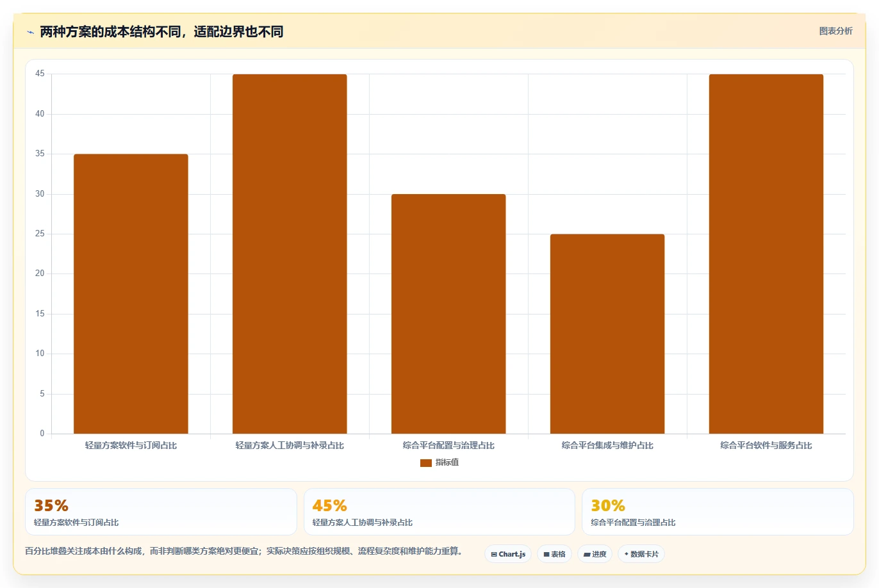Toggle the 指标值 legend color swatch

click(x=425, y=462)
